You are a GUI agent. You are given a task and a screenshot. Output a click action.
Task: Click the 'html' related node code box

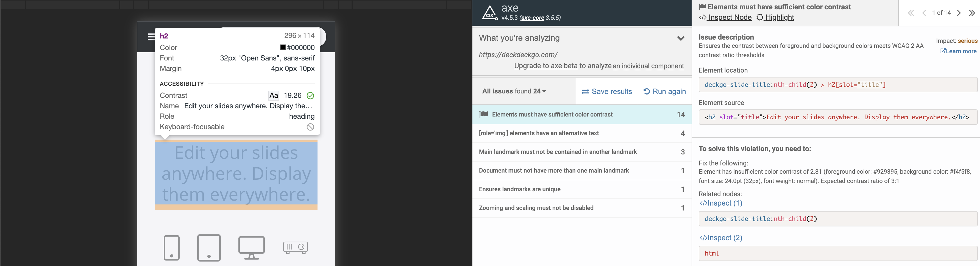coord(838,253)
